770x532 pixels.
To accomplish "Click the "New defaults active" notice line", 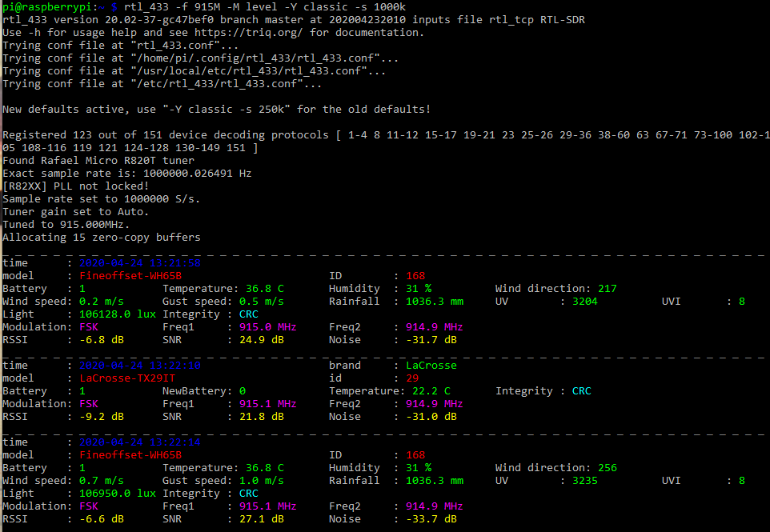I will click(x=217, y=109).
